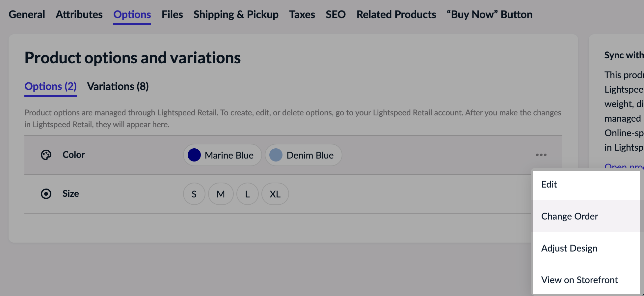Switch to the Variations (8) tab
The height and width of the screenshot is (296, 644).
tap(118, 86)
